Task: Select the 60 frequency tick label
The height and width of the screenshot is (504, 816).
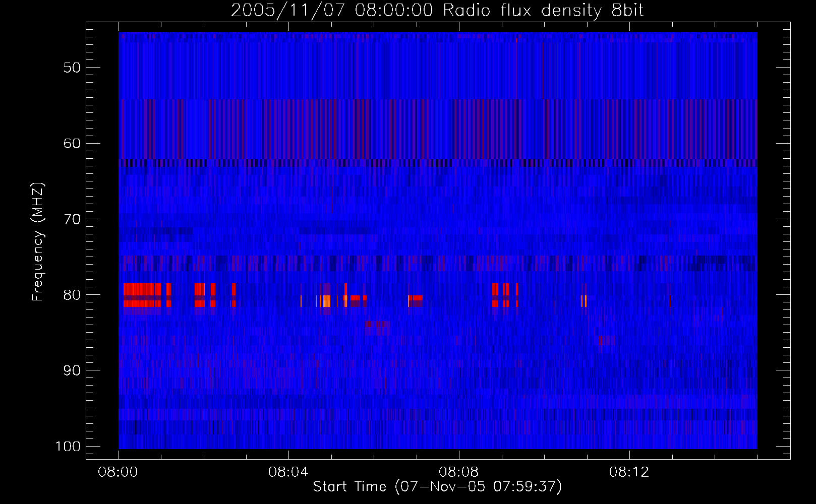Action: [x=72, y=143]
